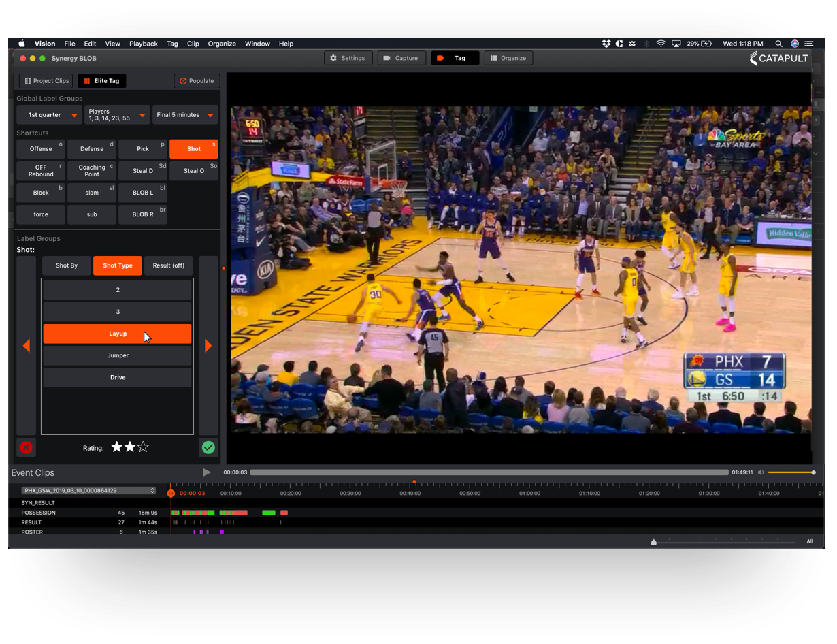Image resolution: width=837 pixels, height=644 pixels.
Task: Select the Jumper shot type
Action: pos(117,355)
